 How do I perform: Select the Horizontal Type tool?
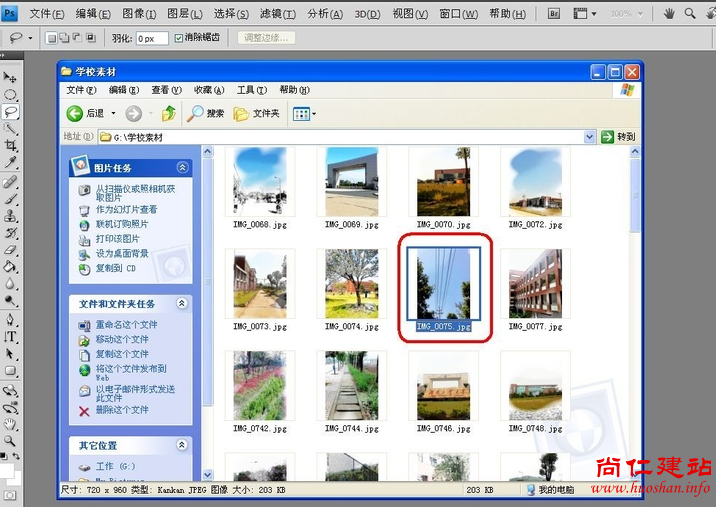pos(10,337)
